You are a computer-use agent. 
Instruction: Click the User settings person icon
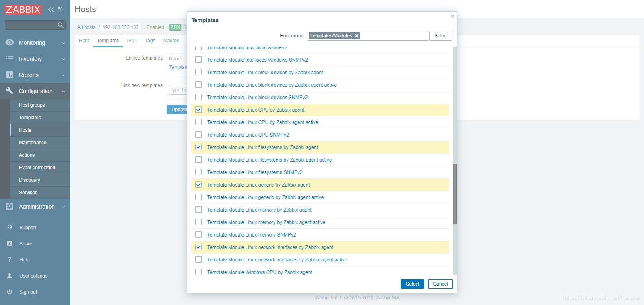[x=10, y=276]
